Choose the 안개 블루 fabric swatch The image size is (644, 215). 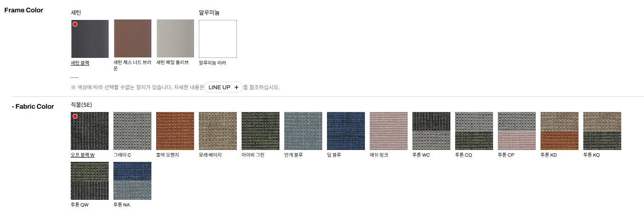pyautogui.click(x=303, y=131)
